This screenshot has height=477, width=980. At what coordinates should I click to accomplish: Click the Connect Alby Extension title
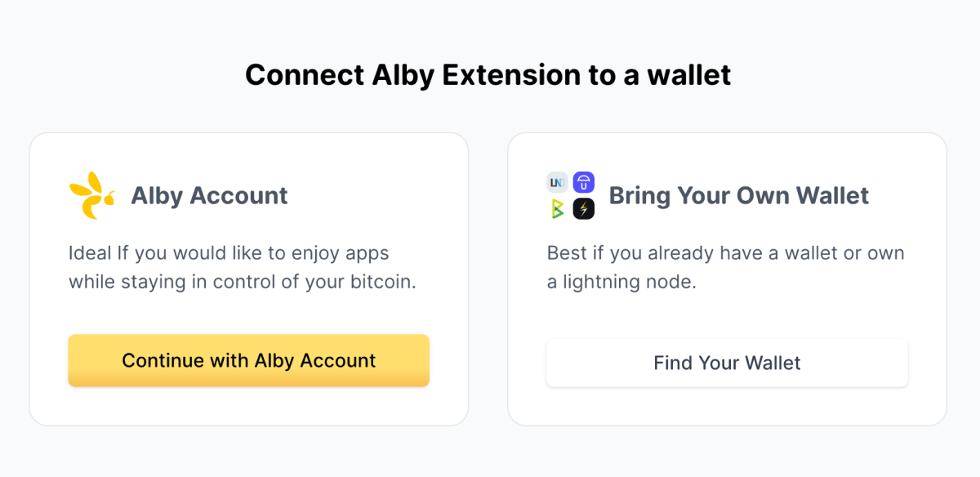pyautogui.click(x=488, y=74)
